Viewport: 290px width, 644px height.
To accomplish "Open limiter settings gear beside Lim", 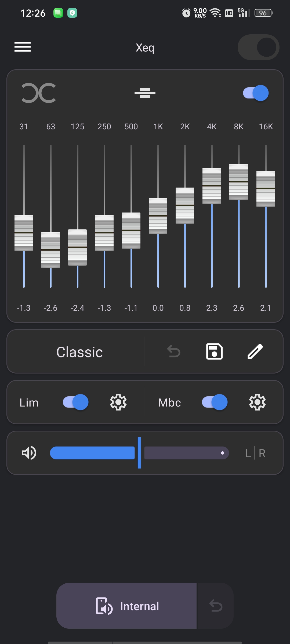I will tap(118, 402).
